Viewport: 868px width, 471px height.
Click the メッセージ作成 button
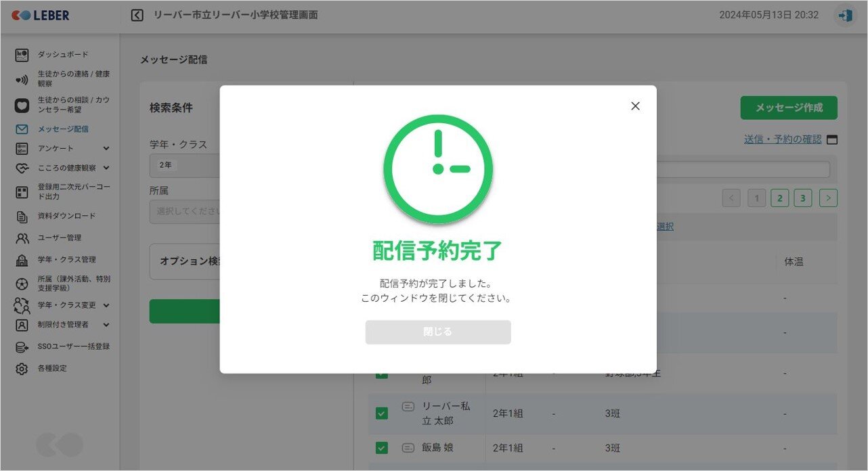[788, 108]
